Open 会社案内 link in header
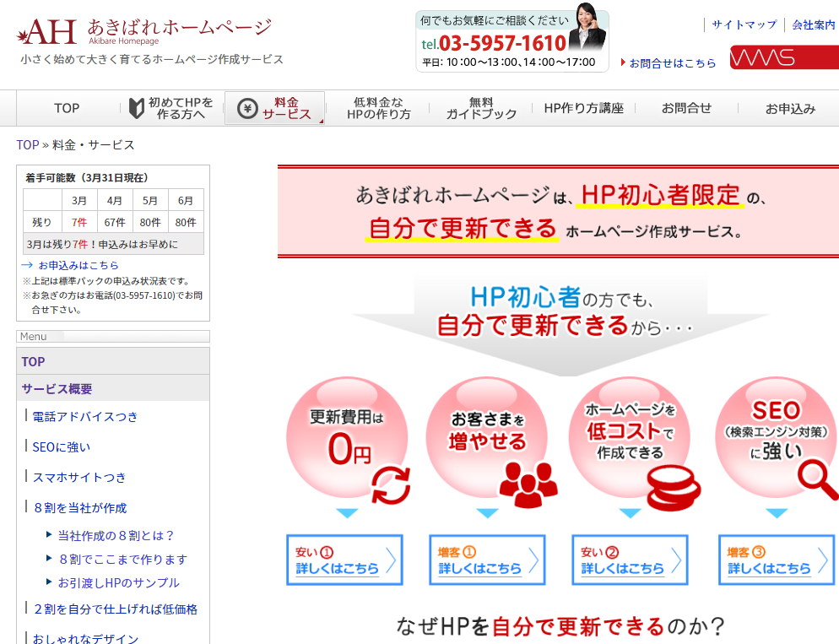This screenshot has height=644, width=839. tap(814, 24)
